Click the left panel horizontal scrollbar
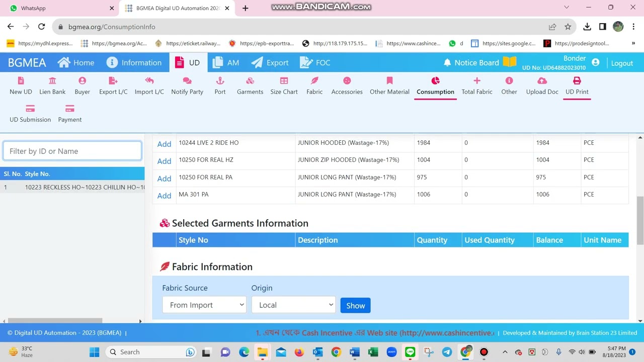This screenshot has height=362, width=644. pos(54,321)
